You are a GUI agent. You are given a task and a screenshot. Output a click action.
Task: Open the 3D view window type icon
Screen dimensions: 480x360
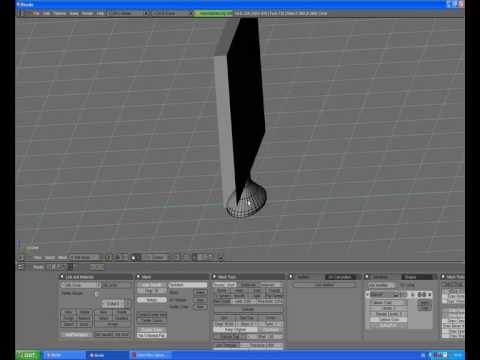21,258
